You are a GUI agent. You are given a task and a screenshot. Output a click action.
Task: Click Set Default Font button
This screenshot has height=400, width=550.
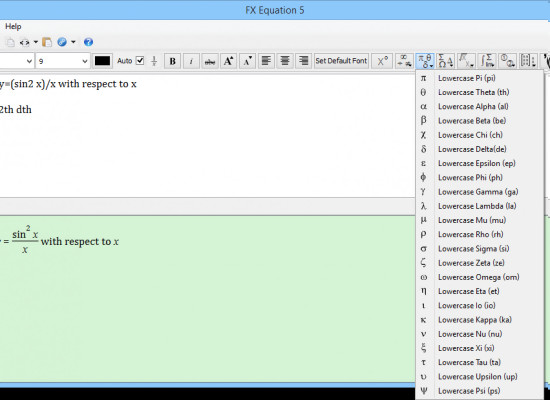(x=341, y=61)
